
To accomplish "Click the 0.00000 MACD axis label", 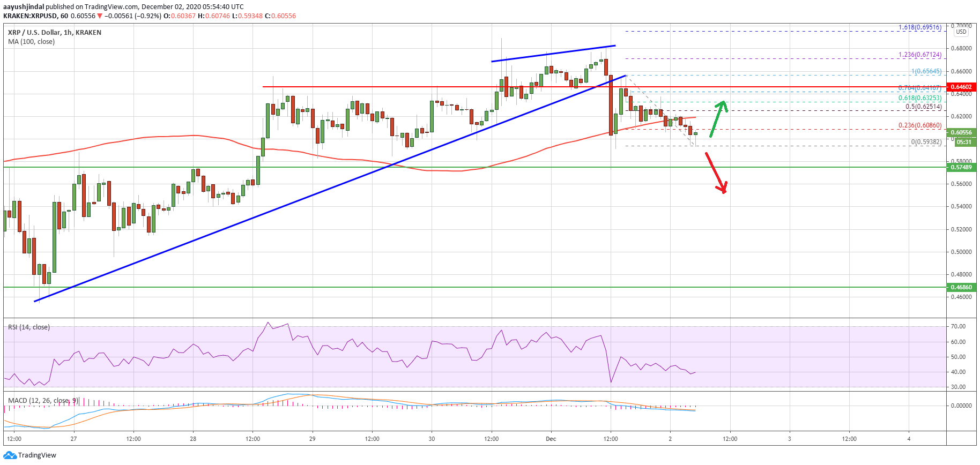I will click(961, 406).
